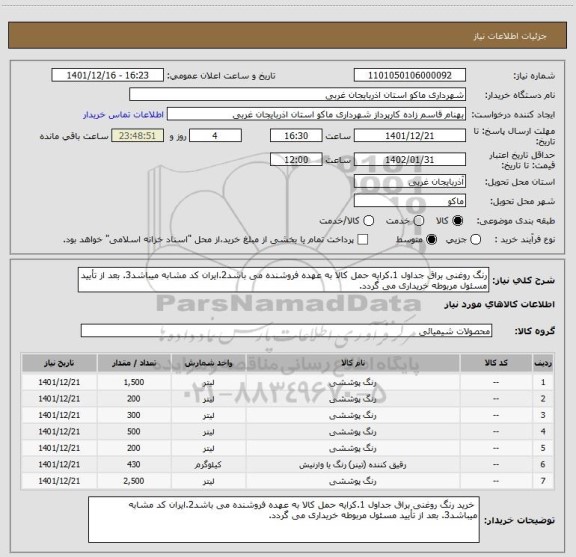Screen dimensions: 576x557
Task: Click the ردیف column header
Action: tap(543, 363)
